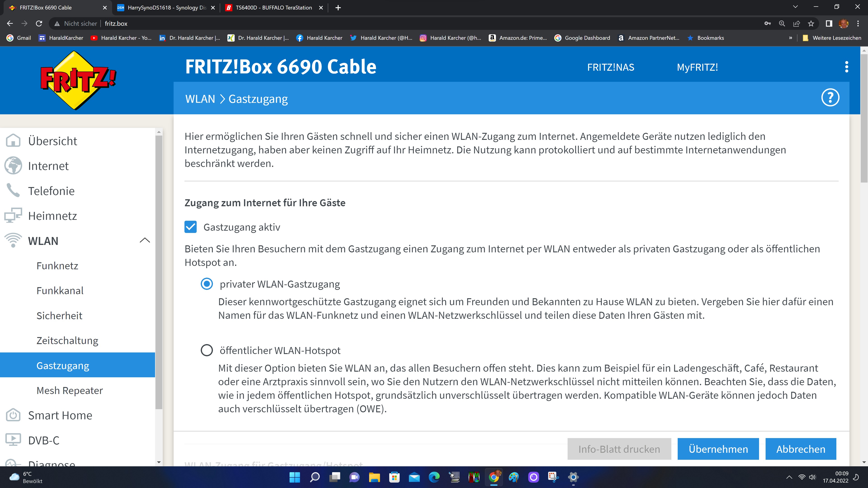Image resolution: width=868 pixels, height=488 pixels.
Task: Open the FRITZ!Box three-dot menu
Action: [847, 67]
